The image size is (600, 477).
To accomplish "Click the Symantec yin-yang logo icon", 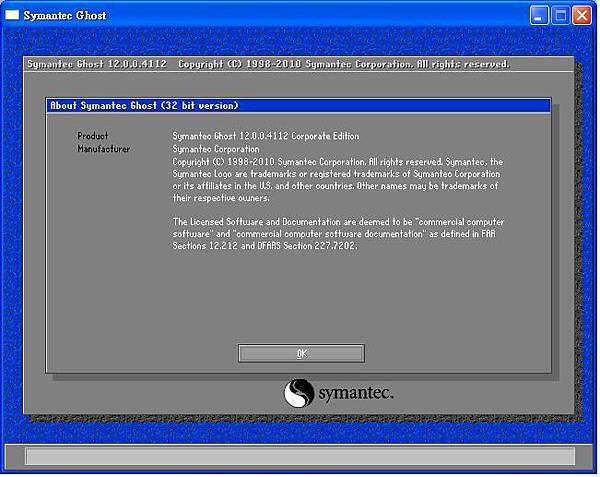I will (299, 393).
